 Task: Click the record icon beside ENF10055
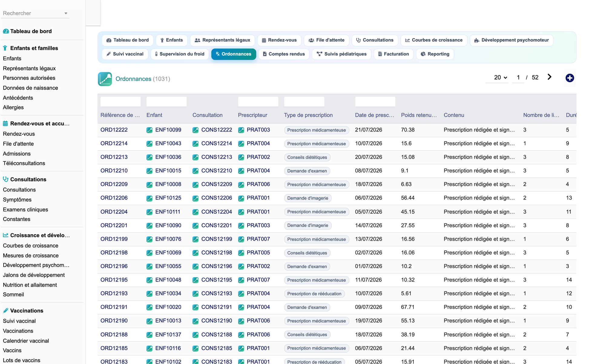tap(150, 266)
